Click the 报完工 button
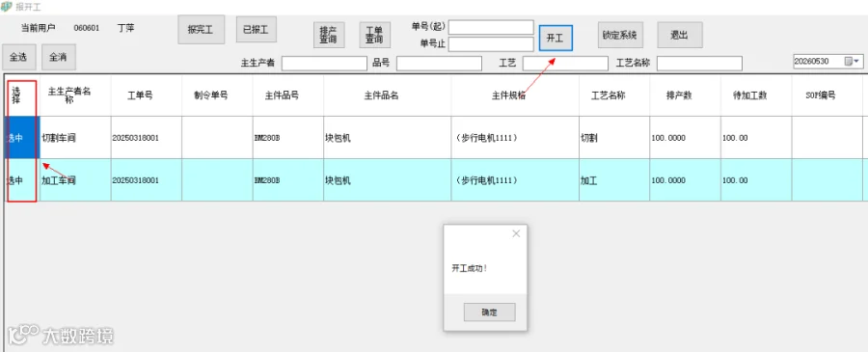868x352 pixels. [x=201, y=30]
